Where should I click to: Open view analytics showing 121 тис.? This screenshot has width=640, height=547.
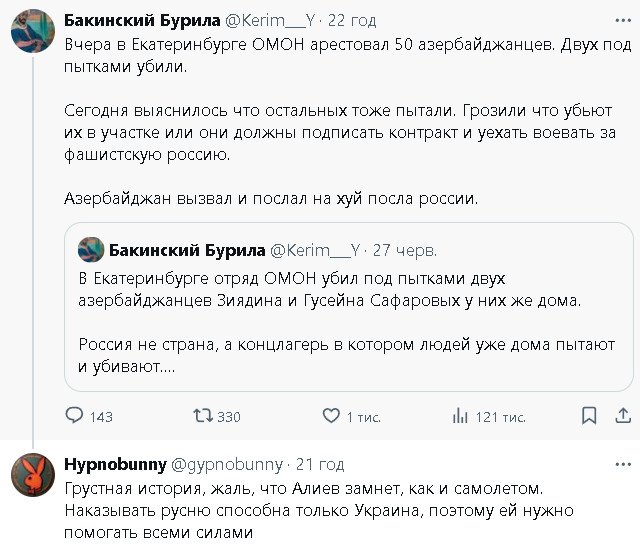pyautogui.click(x=461, y=416)
